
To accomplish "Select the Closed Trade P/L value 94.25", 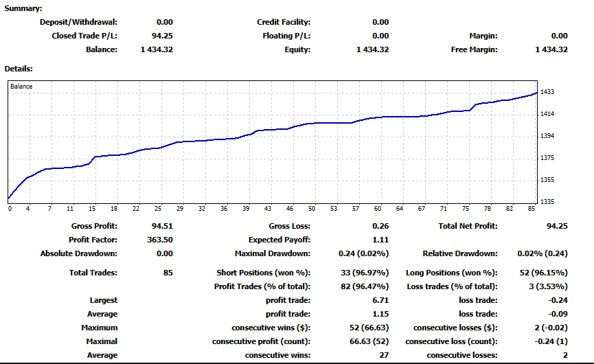I will coord(162,36).
